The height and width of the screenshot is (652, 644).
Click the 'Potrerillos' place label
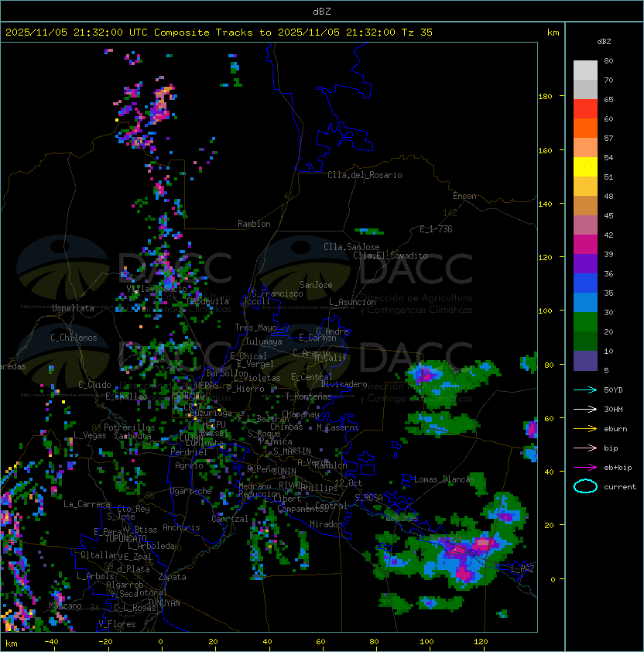(x=129, y=427)
